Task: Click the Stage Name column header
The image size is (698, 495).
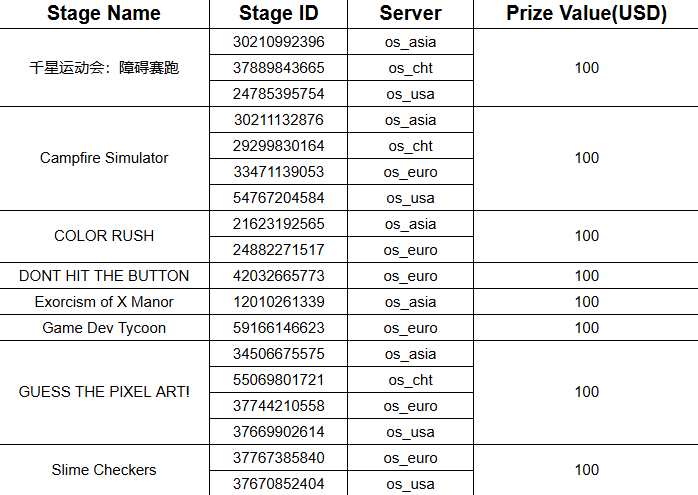Action: coord(104,13)
